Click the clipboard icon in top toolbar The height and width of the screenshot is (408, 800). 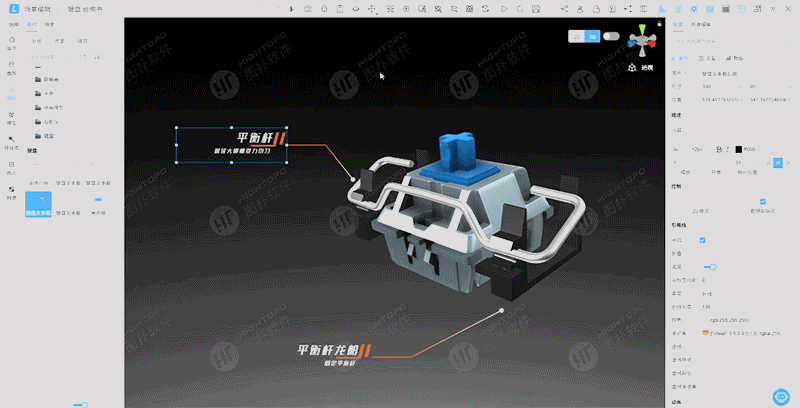340,9
